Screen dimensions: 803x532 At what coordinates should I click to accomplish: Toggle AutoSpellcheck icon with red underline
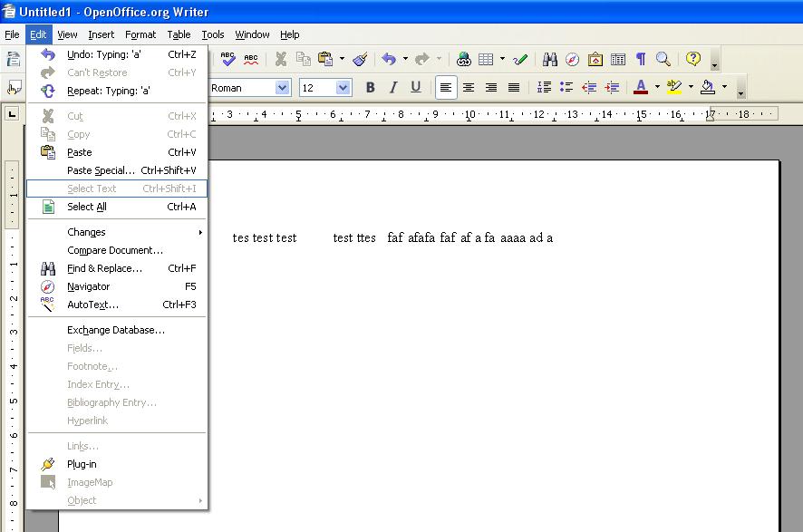(251, 60)
